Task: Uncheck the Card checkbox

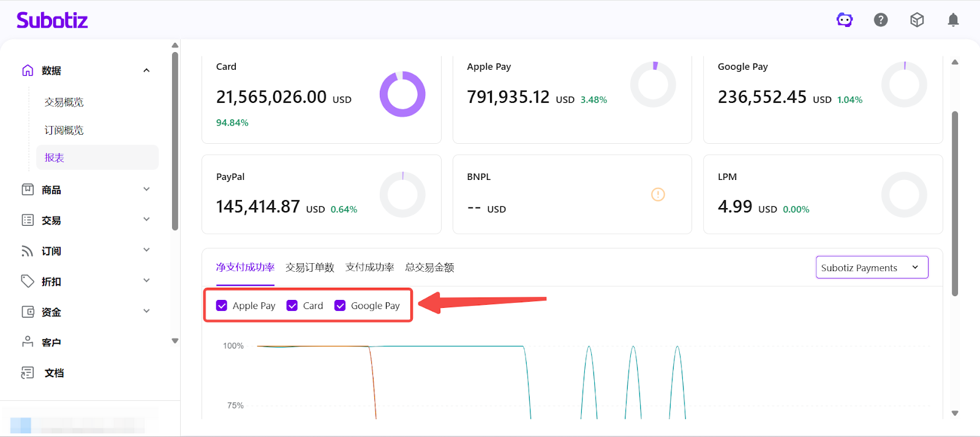Action: pyautogui.click(x=292, y=305)
